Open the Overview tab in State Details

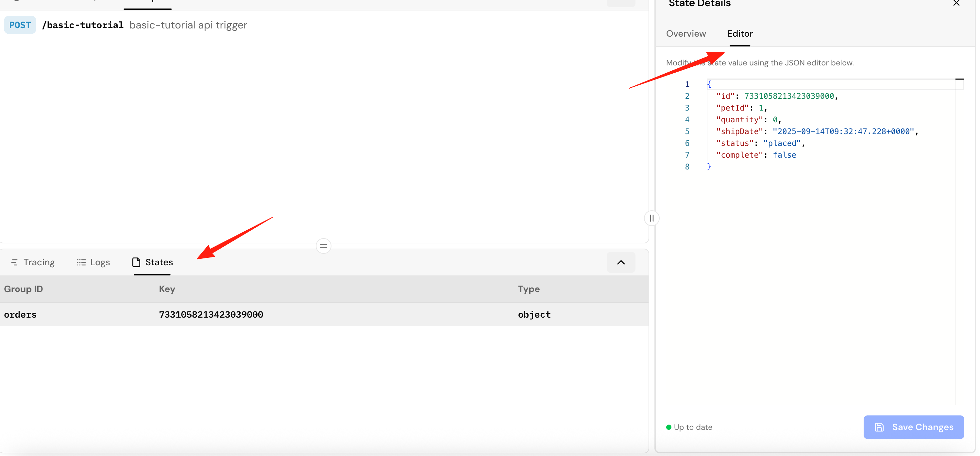[x=686, y=33]
